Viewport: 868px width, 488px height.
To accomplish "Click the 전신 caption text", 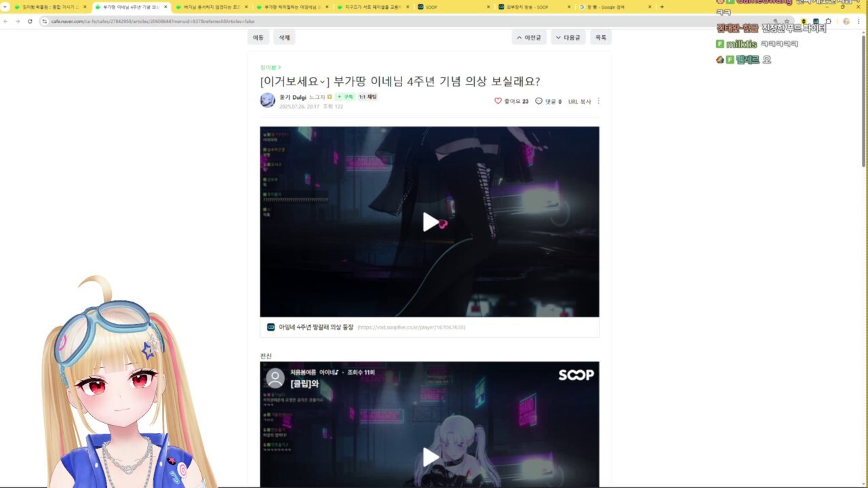I will coord(266,356).
